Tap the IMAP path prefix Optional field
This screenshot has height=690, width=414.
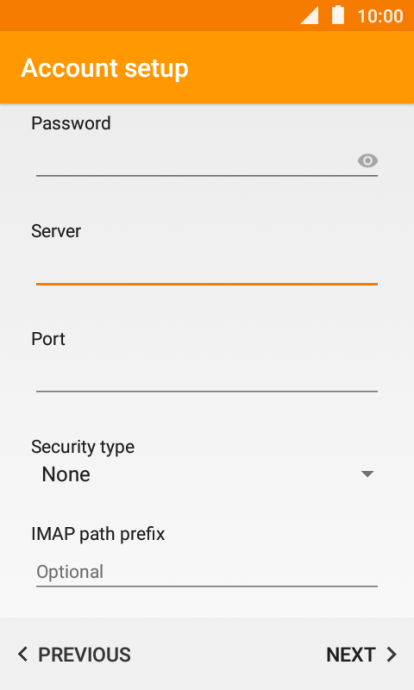tap(207, 572)
